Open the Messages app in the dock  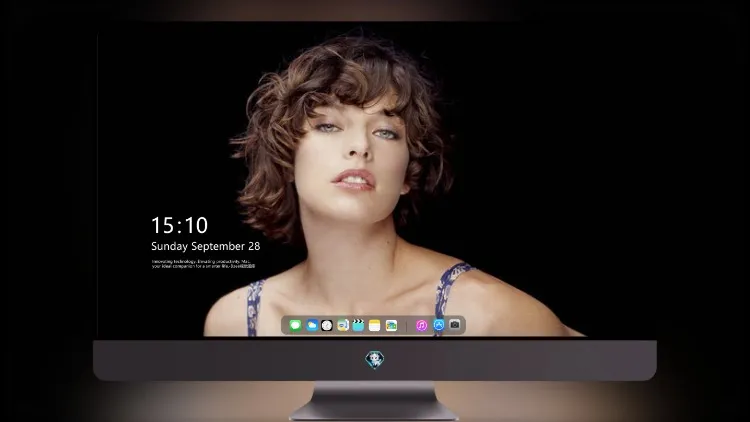click(295, 326)
